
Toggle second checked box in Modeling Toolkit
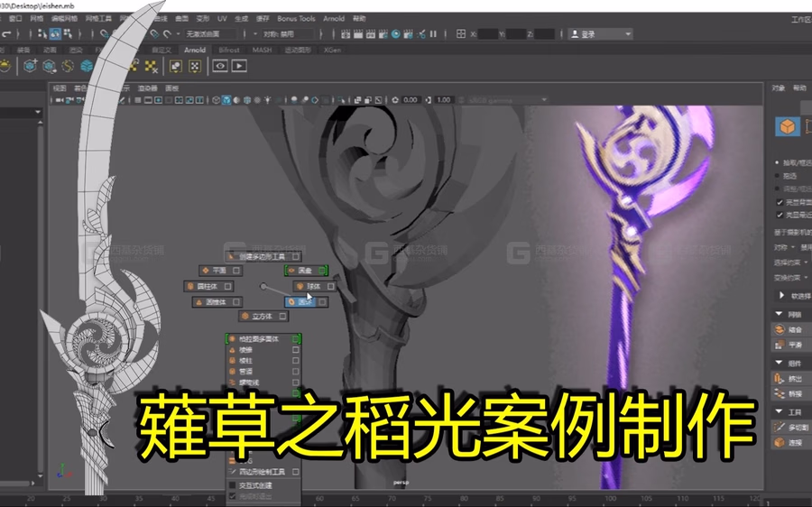pyautogui.click(x=780, y=215)
